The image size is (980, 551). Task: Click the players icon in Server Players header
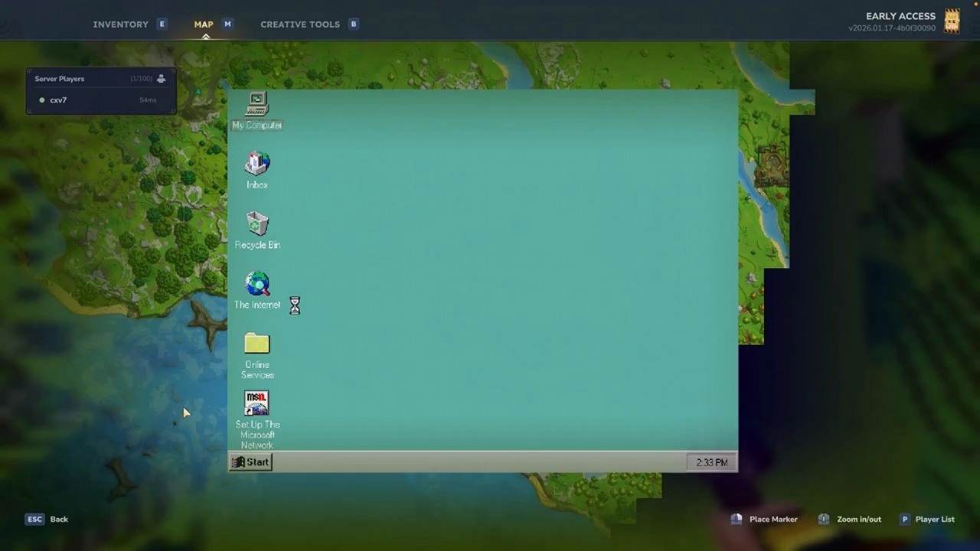[161, 78]
